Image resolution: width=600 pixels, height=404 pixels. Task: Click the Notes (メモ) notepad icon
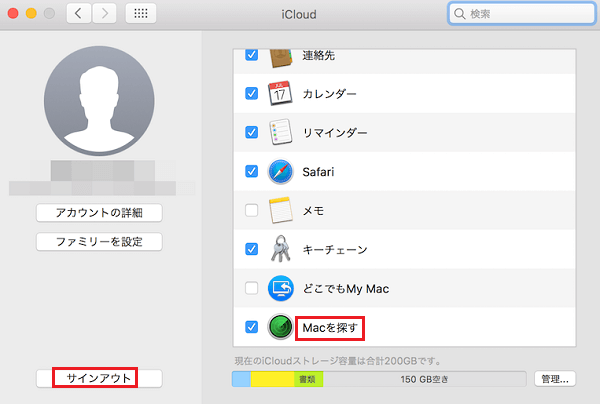click(x=280, y=210)
